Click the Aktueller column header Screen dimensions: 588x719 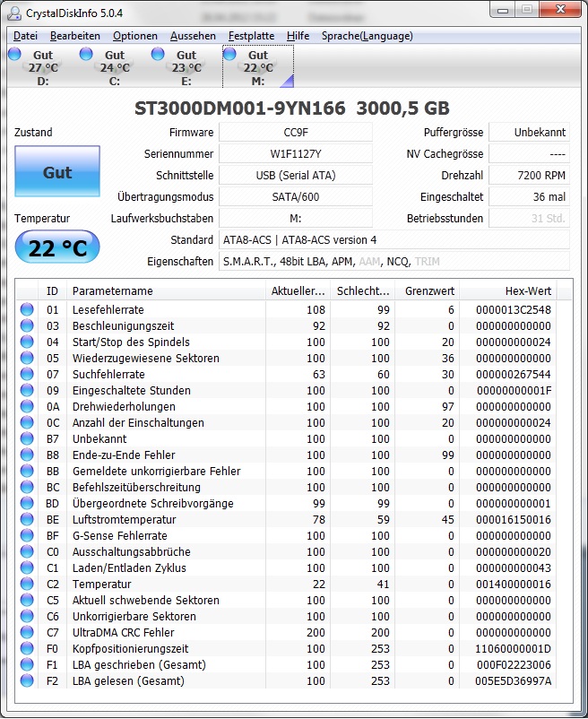click(x=298, y=291)
